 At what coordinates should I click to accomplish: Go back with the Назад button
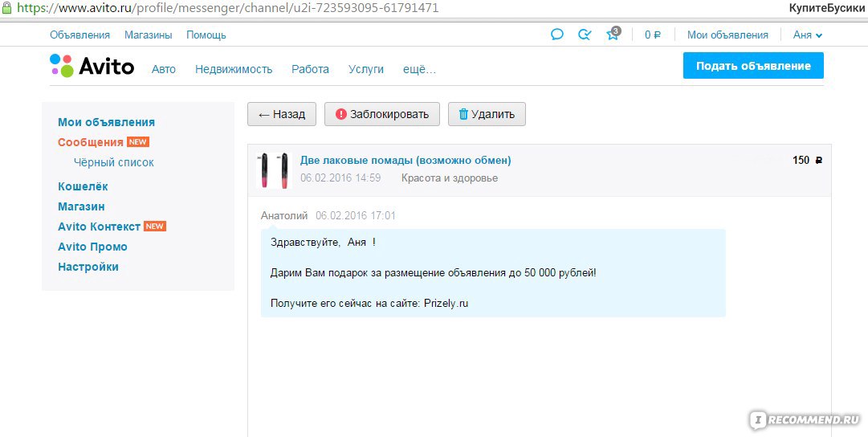pyautogui.click(x=282, y=114)
